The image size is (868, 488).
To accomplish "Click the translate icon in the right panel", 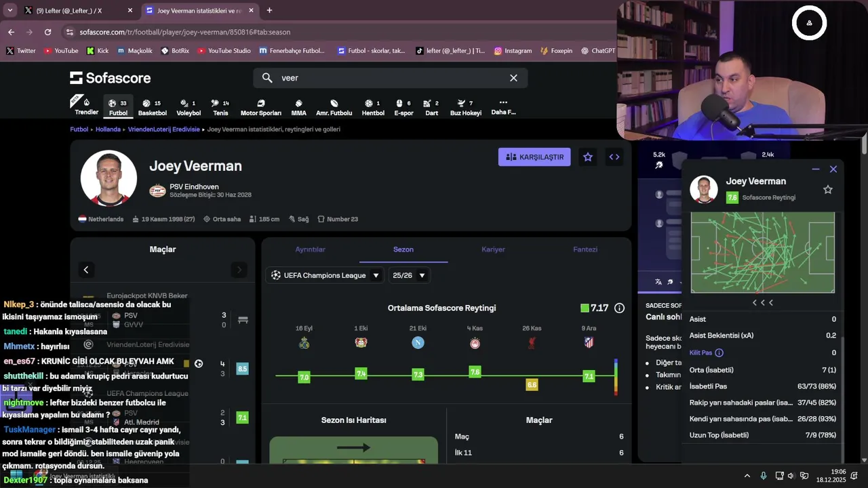I will (x=658, y=282).
